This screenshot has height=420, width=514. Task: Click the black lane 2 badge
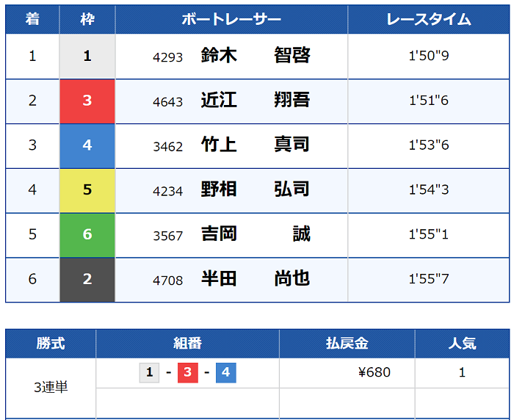(87, 280)
